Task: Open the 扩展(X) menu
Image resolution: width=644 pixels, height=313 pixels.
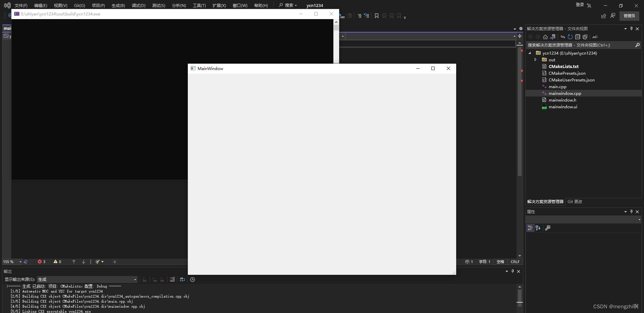Action: click(x=219, y=5)
